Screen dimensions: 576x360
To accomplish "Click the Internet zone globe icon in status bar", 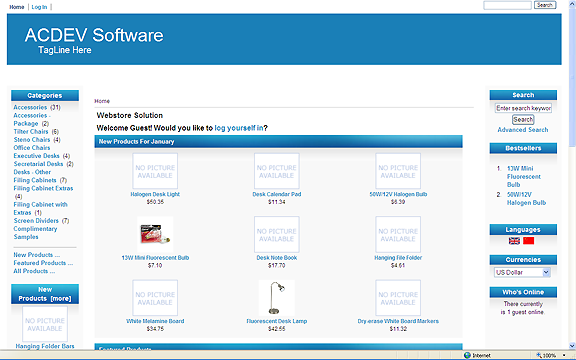I will pos(467,355).
